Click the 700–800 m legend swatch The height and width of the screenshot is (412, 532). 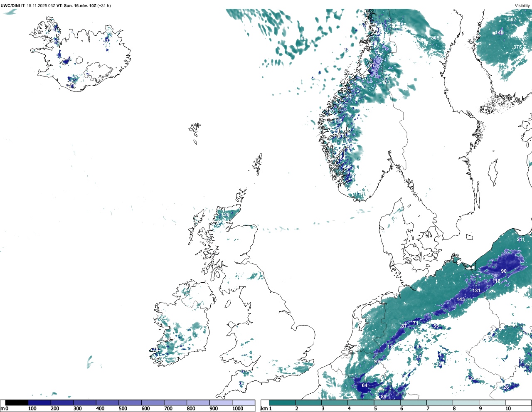click(175, 402)
